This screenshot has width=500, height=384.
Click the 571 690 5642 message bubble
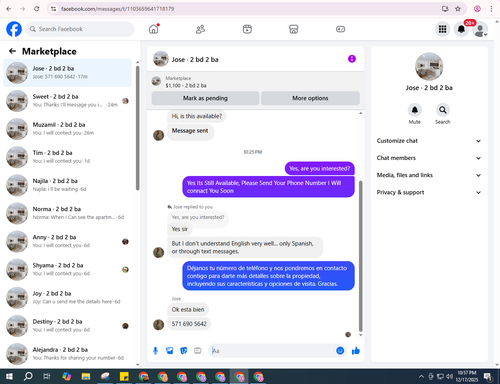(189, 324)
